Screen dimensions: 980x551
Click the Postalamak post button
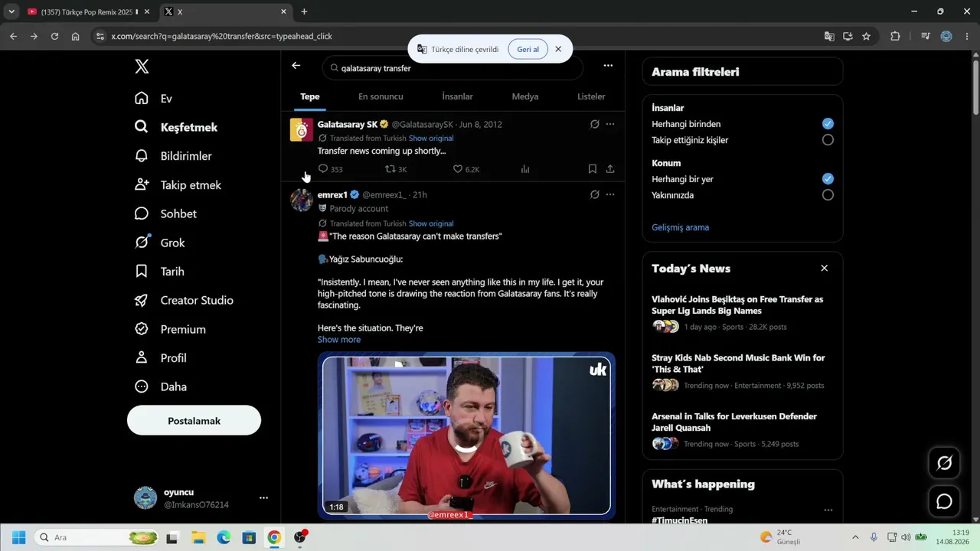pyautogui.click(x=194, y=420)
